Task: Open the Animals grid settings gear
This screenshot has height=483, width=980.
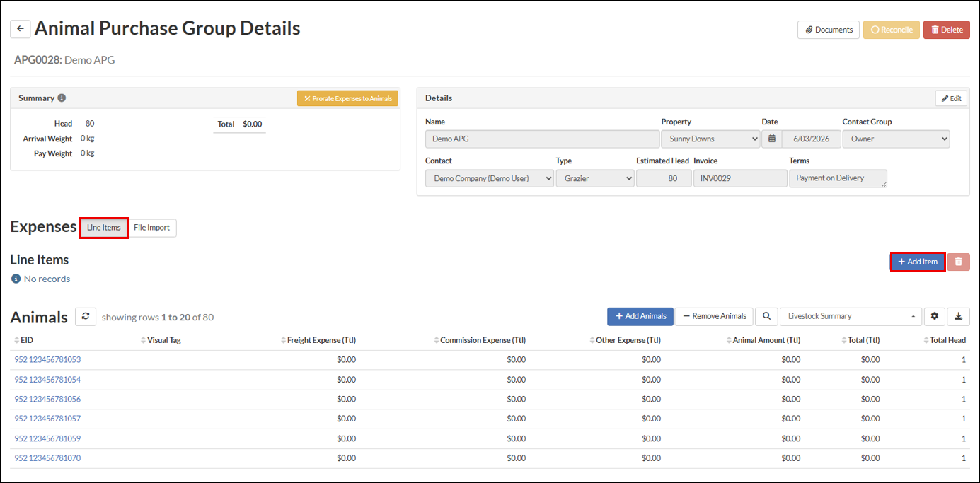Action: pos(935,316)
